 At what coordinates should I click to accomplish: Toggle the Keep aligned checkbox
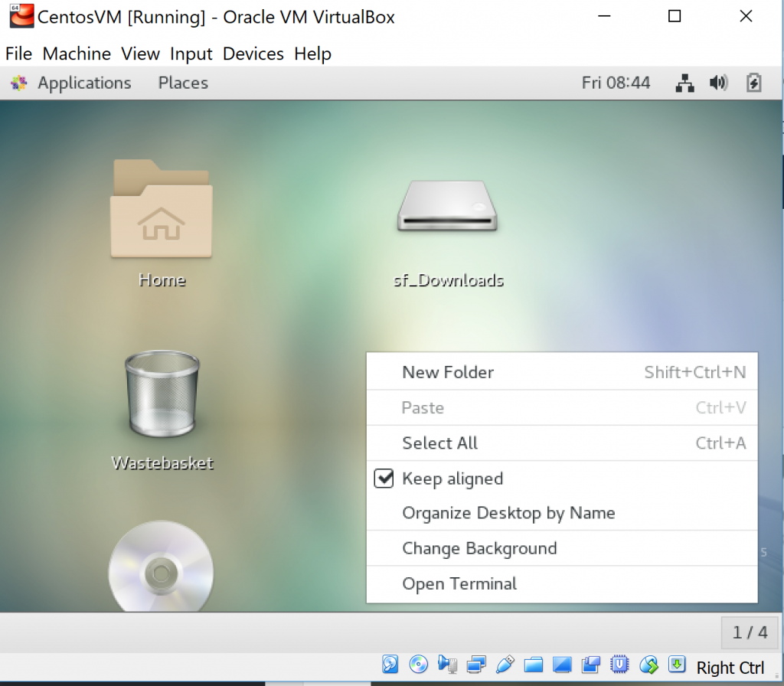pos(384,479)
